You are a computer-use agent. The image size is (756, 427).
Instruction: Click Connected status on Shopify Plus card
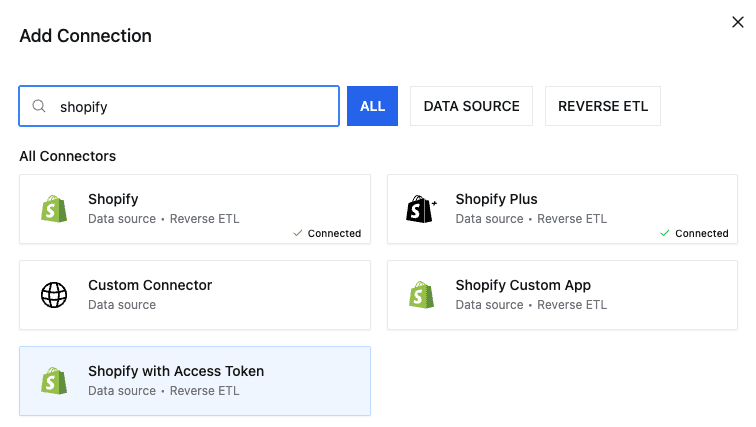tap(695, 233)
